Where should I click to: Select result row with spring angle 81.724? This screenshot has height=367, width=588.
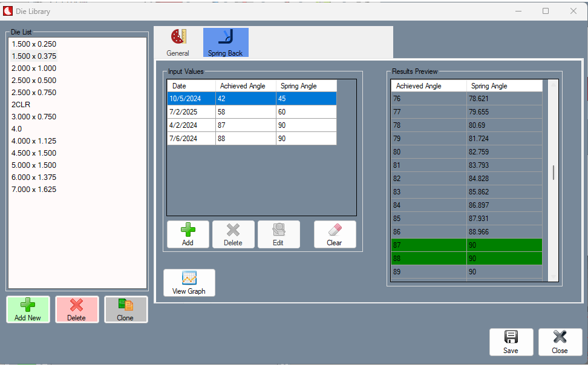tap(467, 139)
